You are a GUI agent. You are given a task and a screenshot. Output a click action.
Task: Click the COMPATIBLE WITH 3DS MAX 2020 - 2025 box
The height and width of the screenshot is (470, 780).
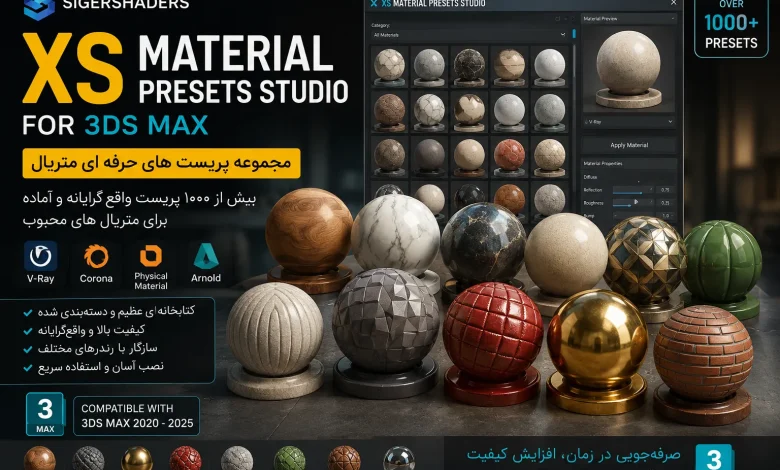pos(136,416)
